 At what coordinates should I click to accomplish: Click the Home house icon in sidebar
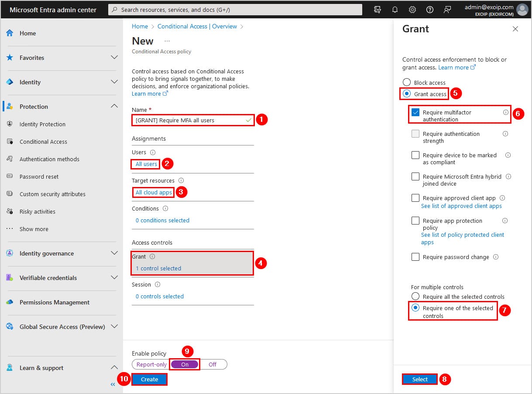coord(10,33)
